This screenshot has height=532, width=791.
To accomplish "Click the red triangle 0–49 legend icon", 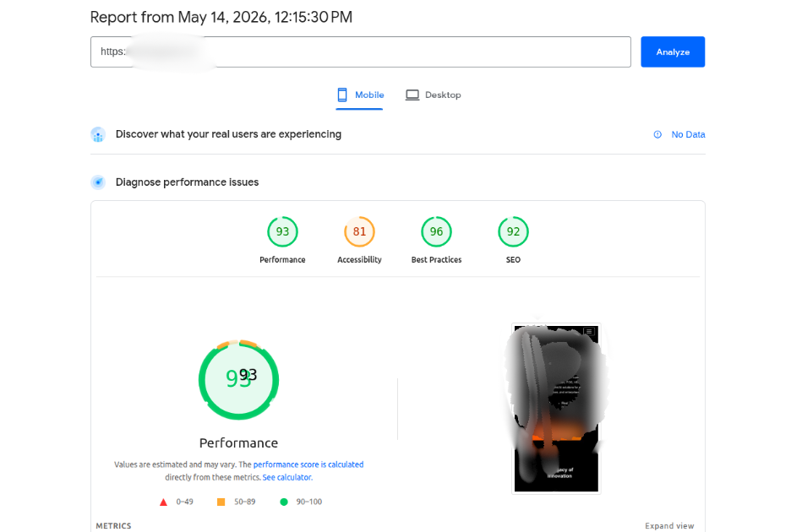I will point(163,502).
